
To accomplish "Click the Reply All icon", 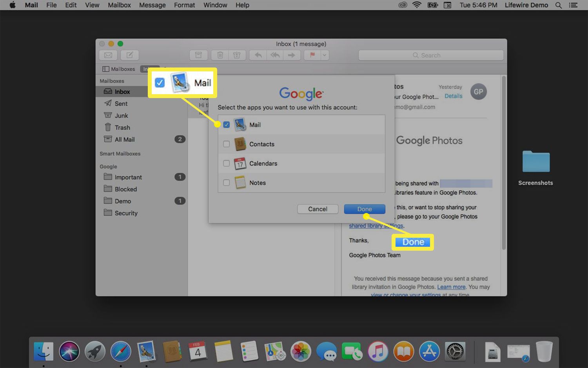I will tap(275, 55).
